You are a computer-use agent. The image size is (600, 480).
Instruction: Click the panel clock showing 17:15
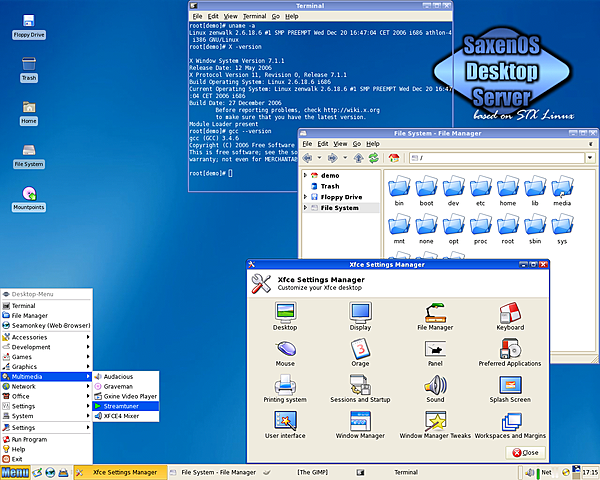click(x=590, y=473)
